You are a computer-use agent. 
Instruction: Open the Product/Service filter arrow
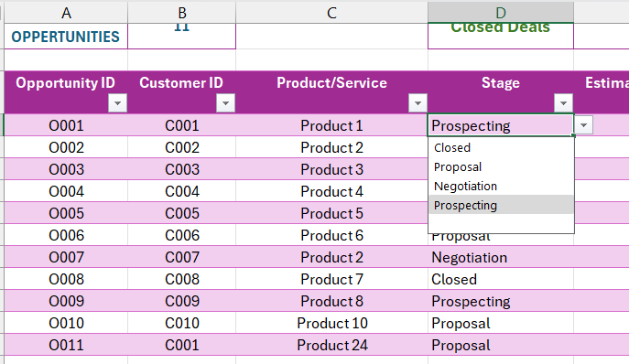pyautogui.click(x=418, y=103)
